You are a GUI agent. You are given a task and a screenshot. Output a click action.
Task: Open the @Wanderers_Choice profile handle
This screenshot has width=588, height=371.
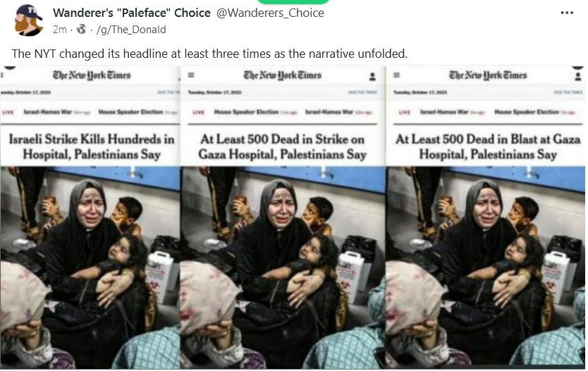pyautogui.click(x=270, y=13)
